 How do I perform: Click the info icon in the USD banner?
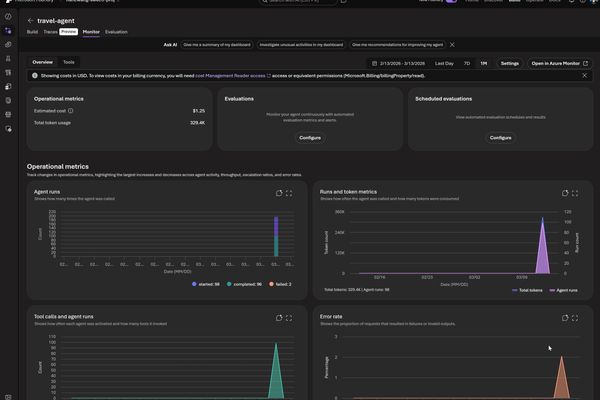pyautogui.click(x=35, y=76)
